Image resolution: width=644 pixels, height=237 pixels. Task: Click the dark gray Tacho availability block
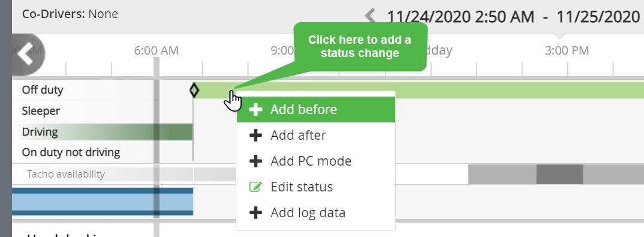click(559, 174)
